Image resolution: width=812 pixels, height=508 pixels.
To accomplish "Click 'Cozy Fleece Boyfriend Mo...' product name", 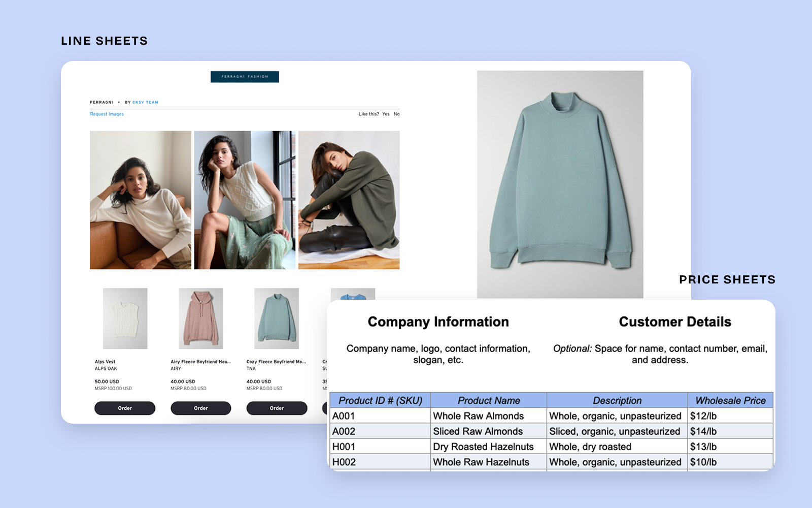I will tap(276, 362).
